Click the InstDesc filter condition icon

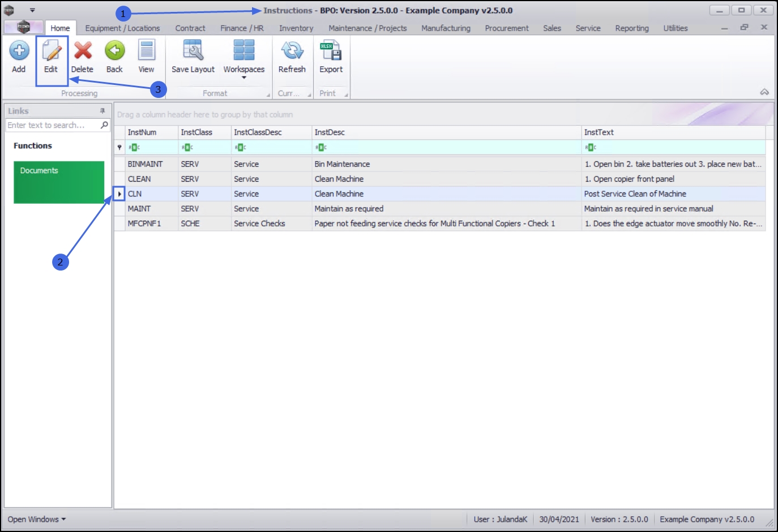(x=321, y=147)
